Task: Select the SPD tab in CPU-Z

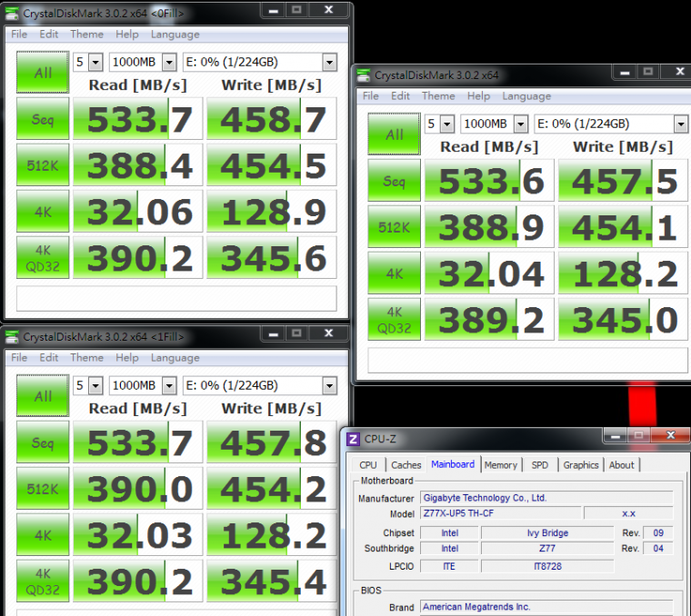Action: (x=540, y=465)
